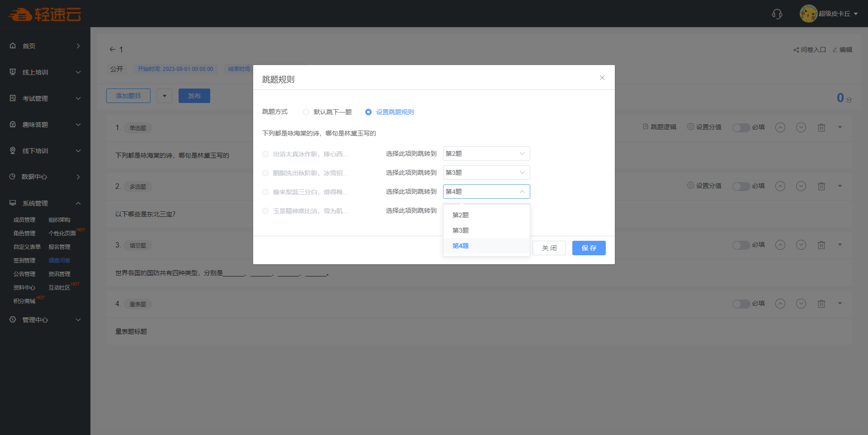The width and height of the screenshot is (868, 435).
Task: Go back using the left arrow icon
Action: click(x=113, y=50)
